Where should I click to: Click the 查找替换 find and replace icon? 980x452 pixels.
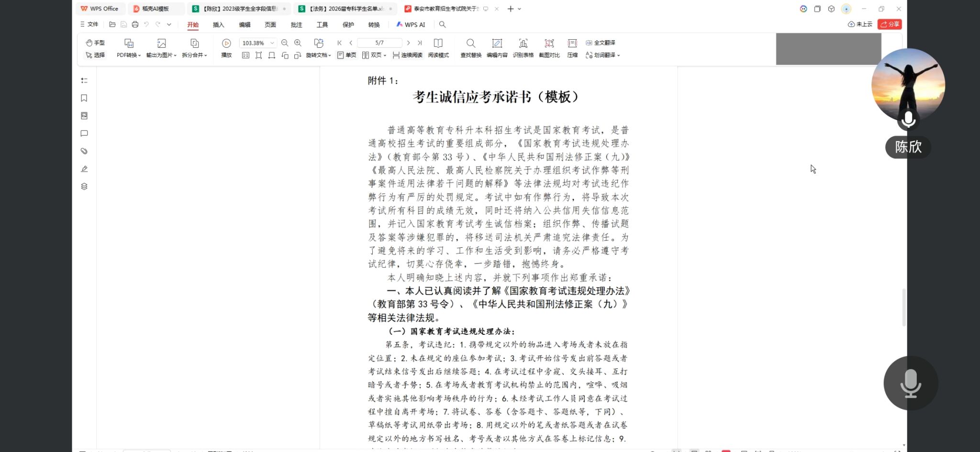pyautogui.click(x=470, y=44)
